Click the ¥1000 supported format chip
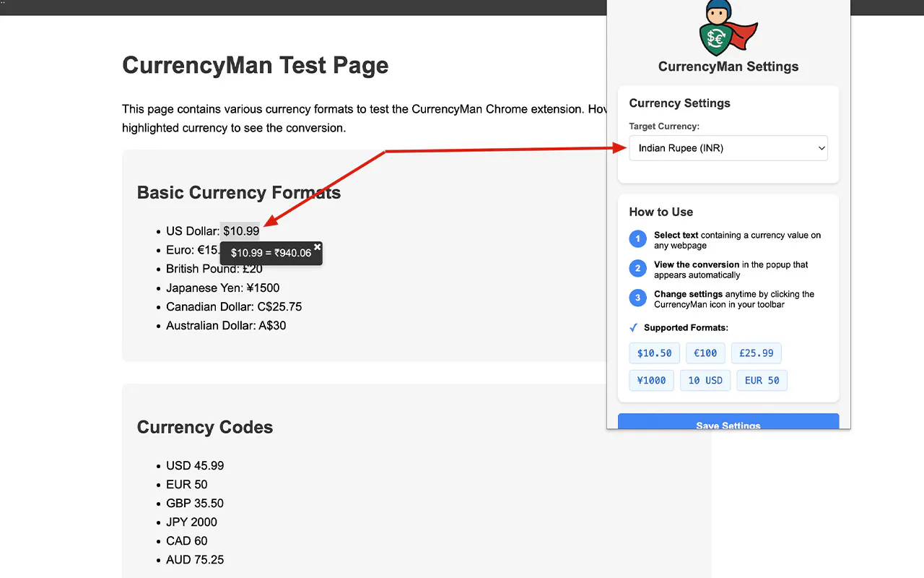This screenshot has height=578, width=924. coord(652,380)
